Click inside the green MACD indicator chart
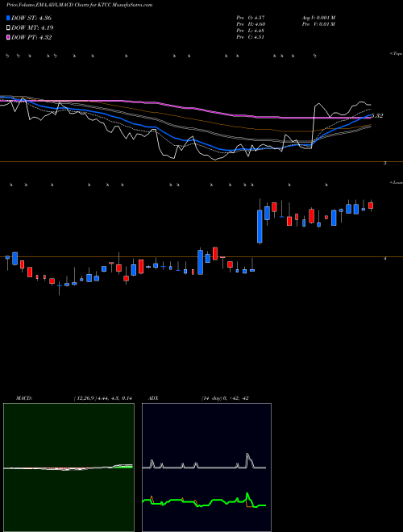The image size is (403, 532). [69, 468]
